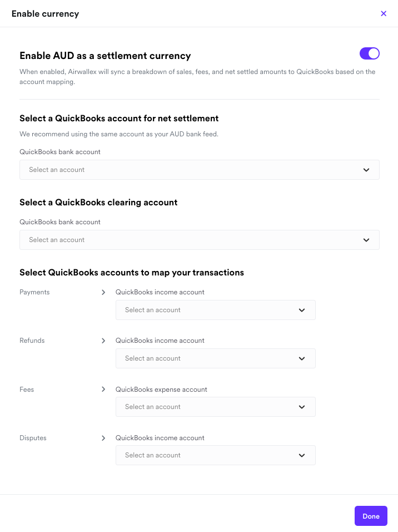Click the arrow icon beside Payments
The width and height of the screenshot is (398, 532).
point(103,292)
